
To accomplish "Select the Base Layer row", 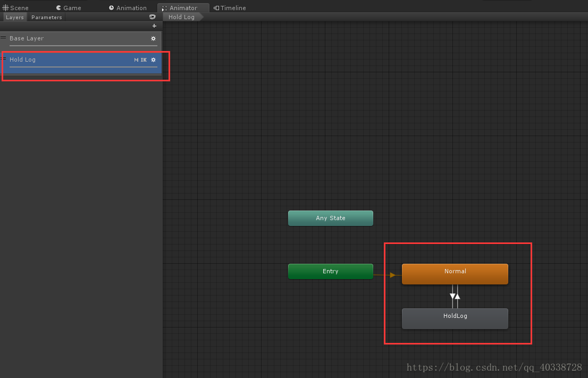I will 81,41.
